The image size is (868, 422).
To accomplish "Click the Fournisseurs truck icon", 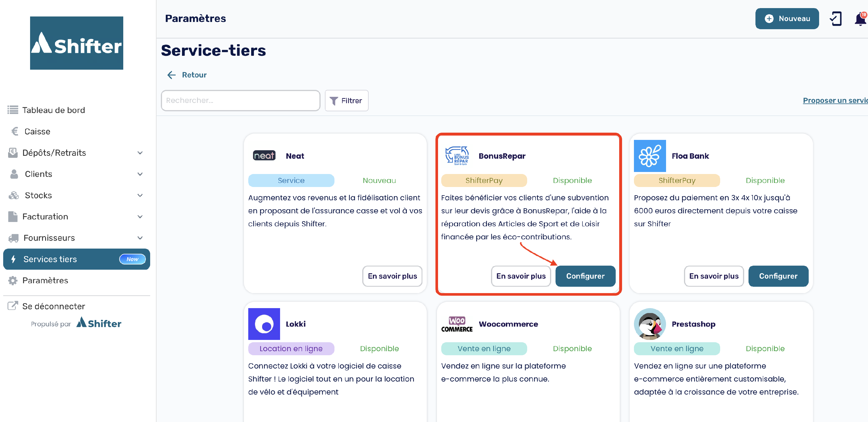I will pos(14,238).
